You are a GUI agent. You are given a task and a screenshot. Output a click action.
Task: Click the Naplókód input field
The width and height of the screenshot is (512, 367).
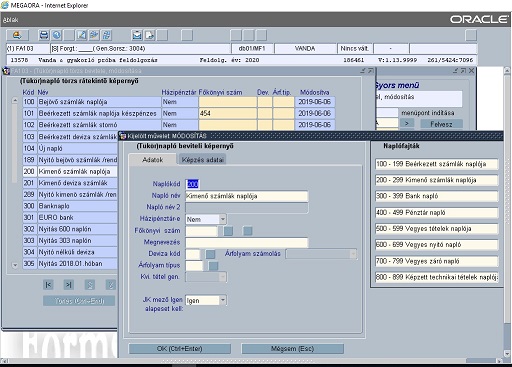(x=193, y=184)
